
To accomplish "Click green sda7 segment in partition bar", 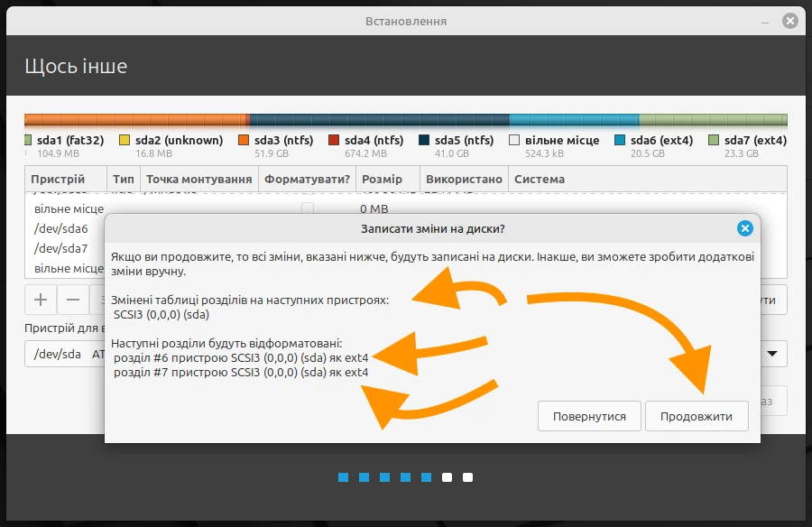I will [x=713, y=120].
